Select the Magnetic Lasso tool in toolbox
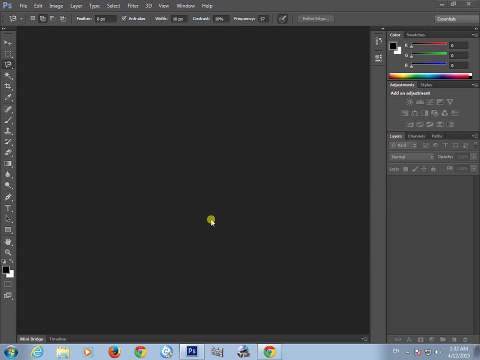Screen dimensions: 480x360 [8, 65]
